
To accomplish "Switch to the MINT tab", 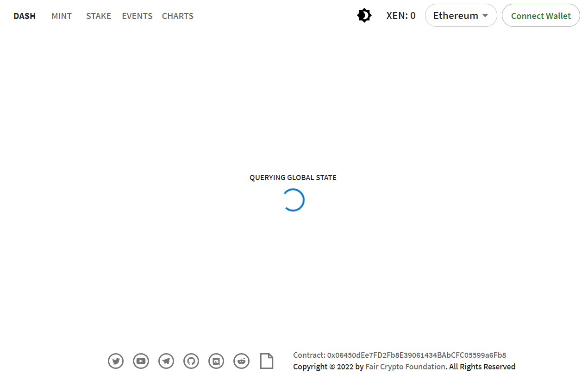I will pyautogui.click(x=62, y=16).
